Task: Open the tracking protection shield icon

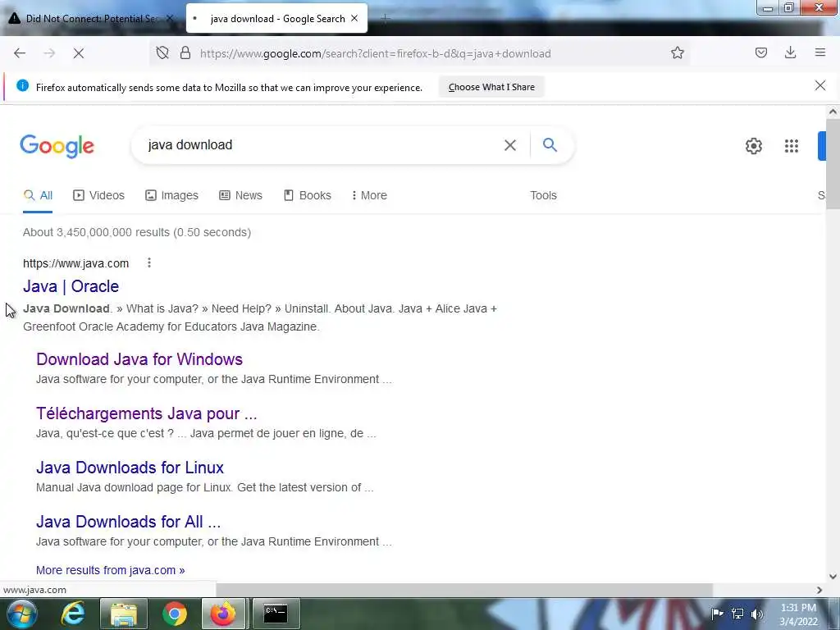Action: [x=162, y=53]
